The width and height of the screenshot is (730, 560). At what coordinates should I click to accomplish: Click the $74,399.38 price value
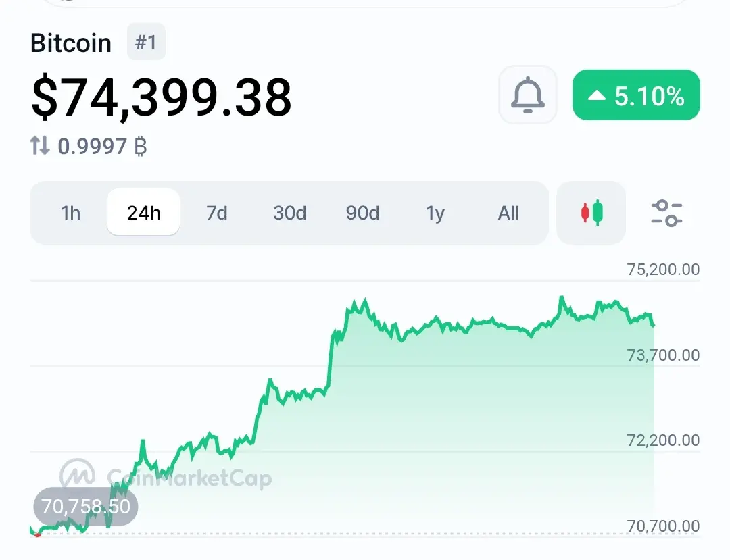pos(161,97)
